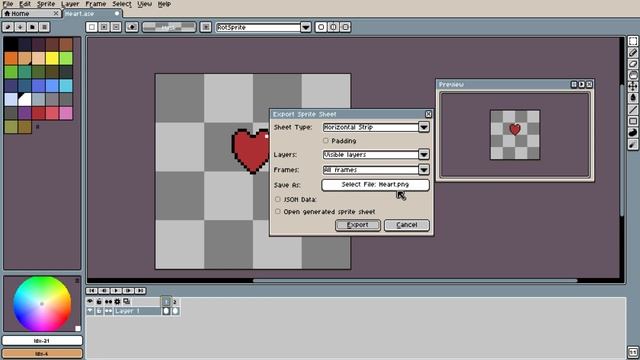Select the Rectangle shape tool

[x=633, y=121]
